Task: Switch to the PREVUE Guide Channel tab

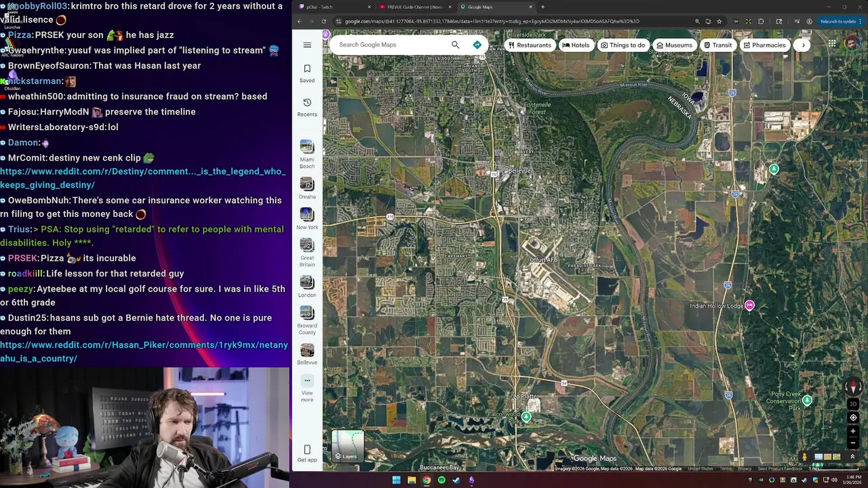Action: coord(415,7)
